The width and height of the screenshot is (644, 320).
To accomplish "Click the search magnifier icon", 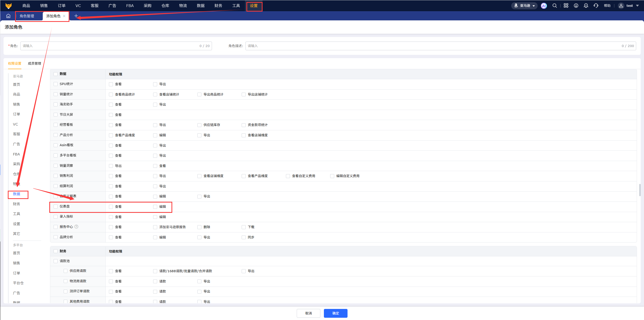I will (x=554, y=6).
